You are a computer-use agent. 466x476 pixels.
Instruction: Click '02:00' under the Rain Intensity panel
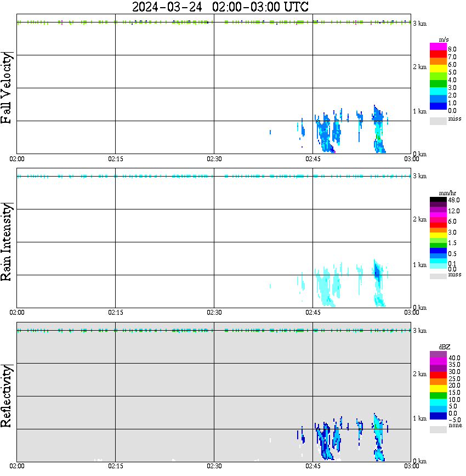point(17,313)
